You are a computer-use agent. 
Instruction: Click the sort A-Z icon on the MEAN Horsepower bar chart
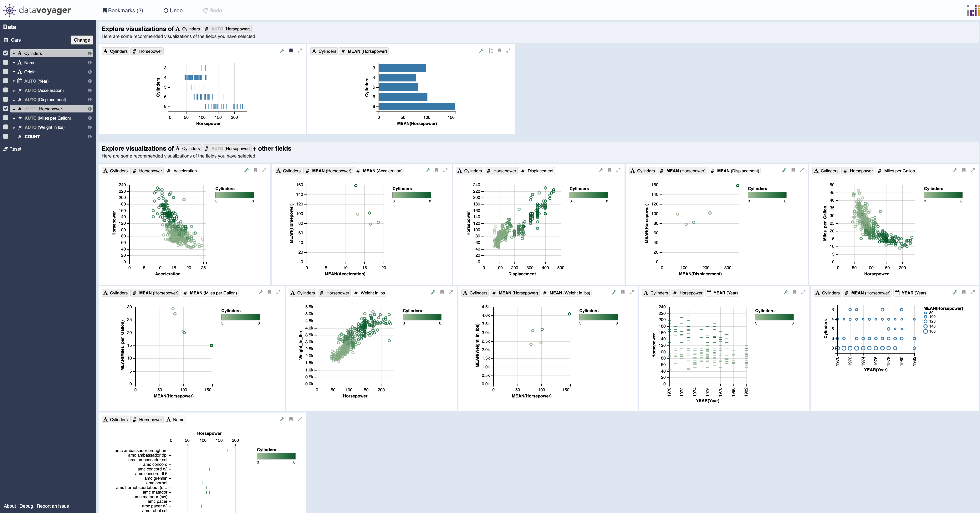pyautogui.click(x=491, y=51)
